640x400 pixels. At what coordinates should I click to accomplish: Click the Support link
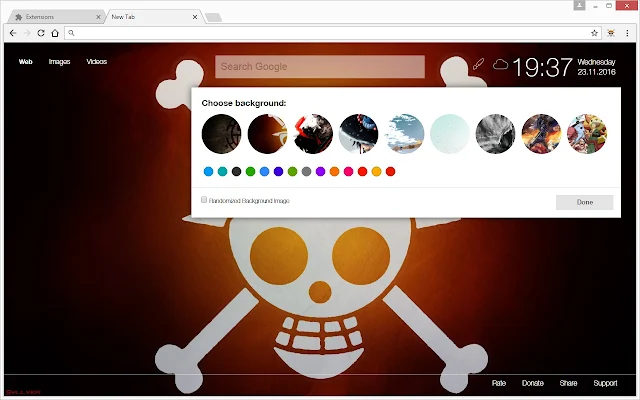tap(605, 383)
